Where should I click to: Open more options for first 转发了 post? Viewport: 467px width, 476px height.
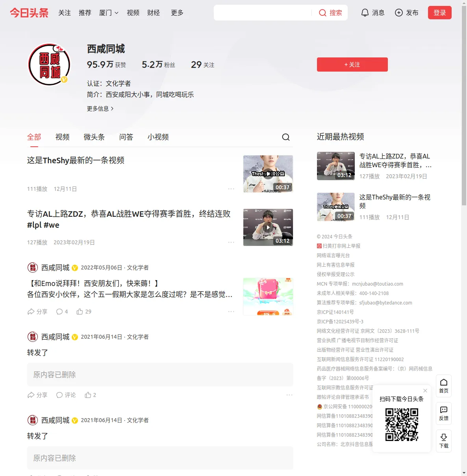(289, 395)
